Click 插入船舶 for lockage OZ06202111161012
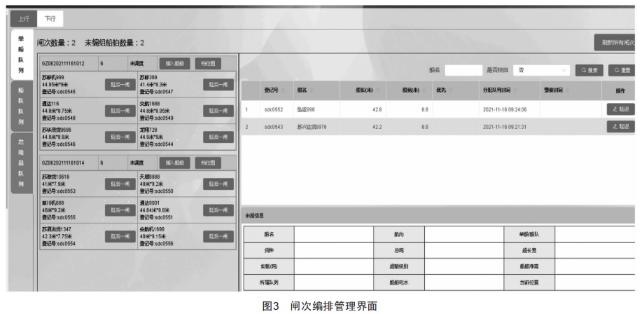 (x=174, y=63)
